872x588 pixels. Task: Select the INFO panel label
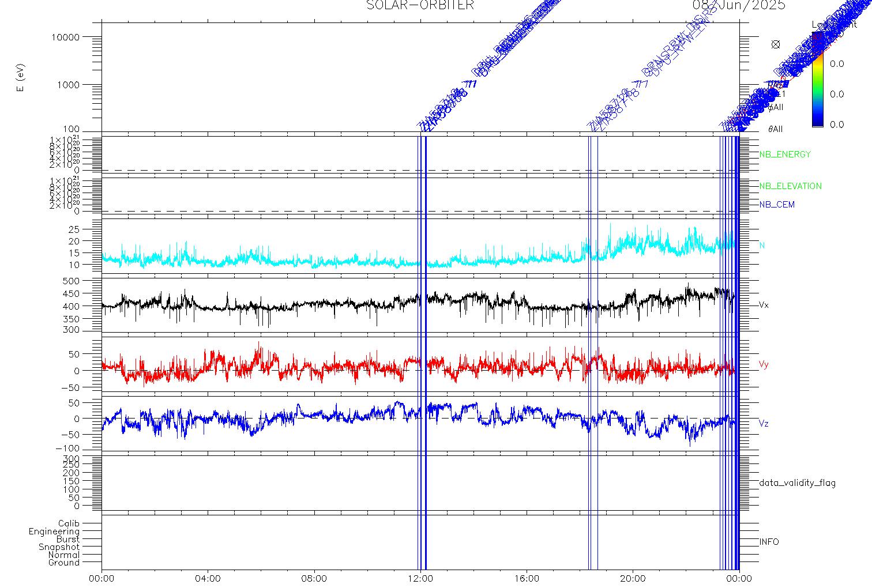(x=769, y=542)
